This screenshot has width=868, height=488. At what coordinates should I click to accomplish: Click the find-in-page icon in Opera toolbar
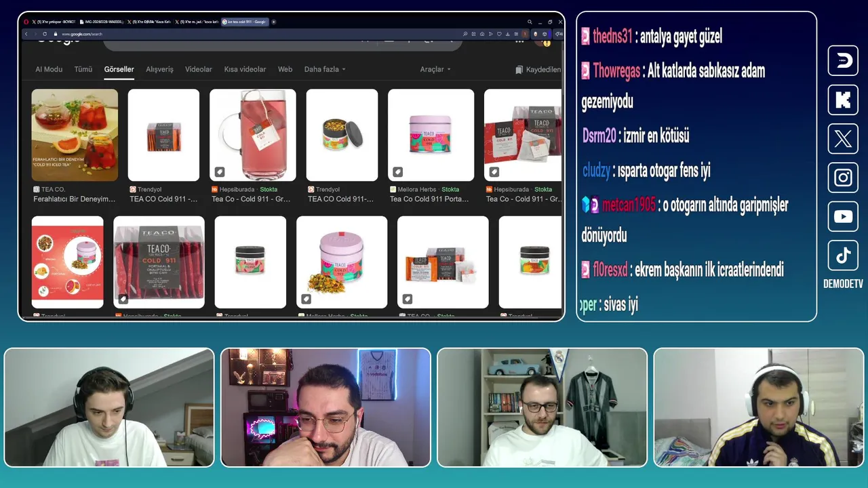pos(465,34)
